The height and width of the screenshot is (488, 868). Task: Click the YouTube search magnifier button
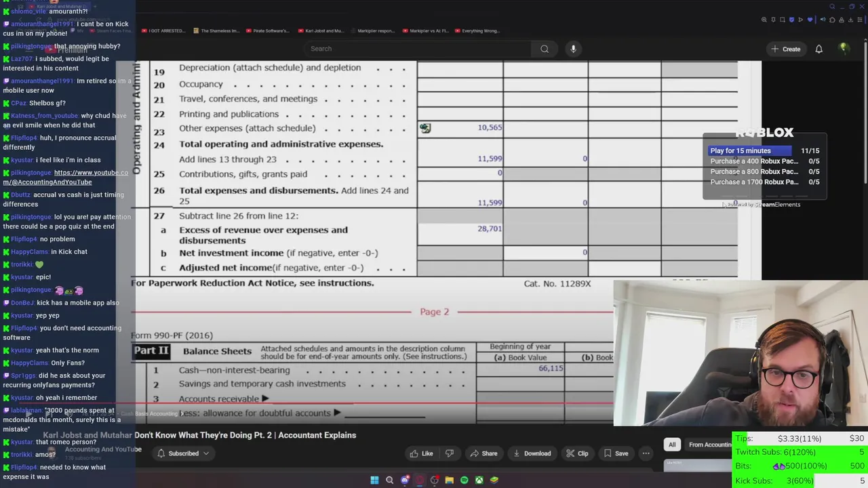coord(545,49)
